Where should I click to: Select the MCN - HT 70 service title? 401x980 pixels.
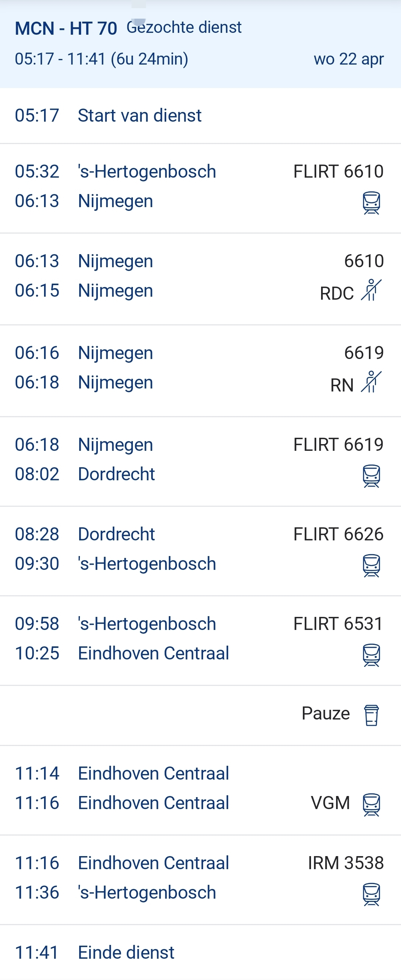point(66,28)
